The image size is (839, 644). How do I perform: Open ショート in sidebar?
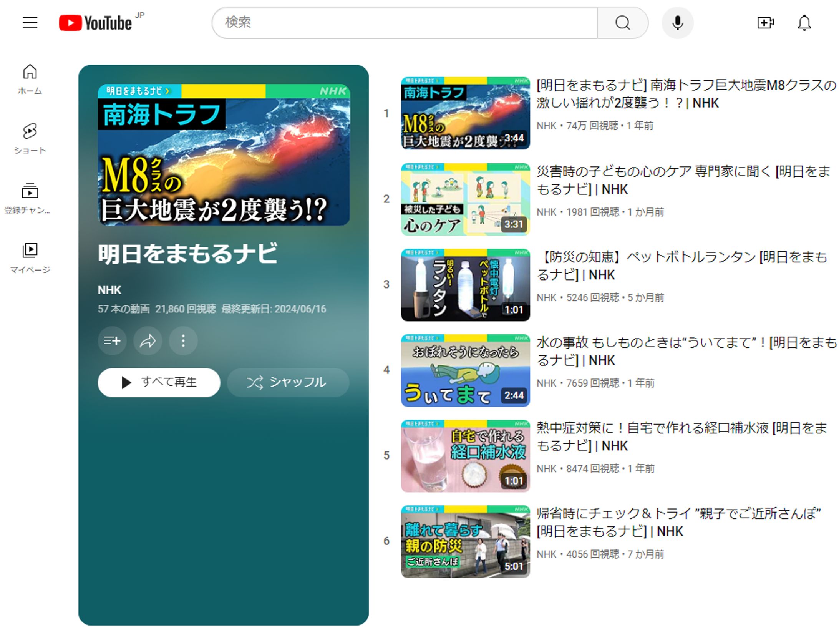point(30,139)
